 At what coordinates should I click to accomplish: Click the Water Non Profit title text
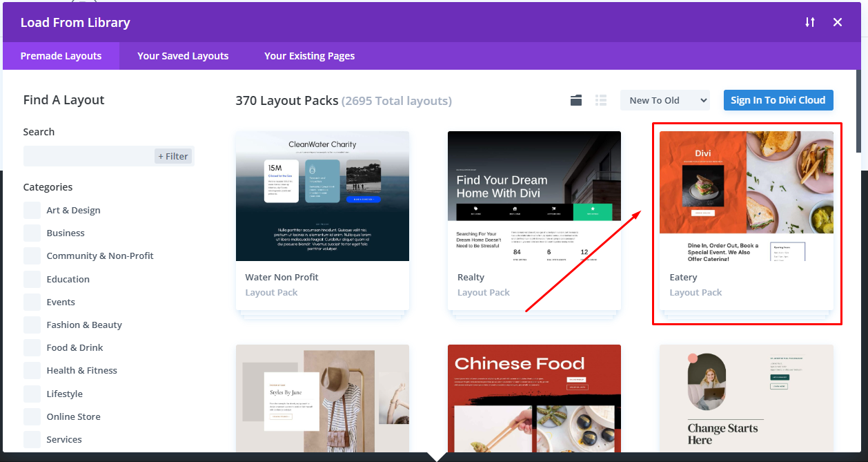282,277
